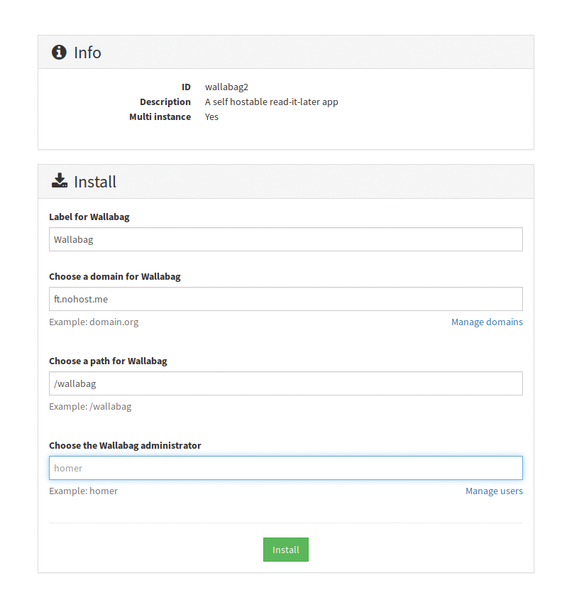This screenshot has height=600, width=579.
Task: Click the 'Example: domain.org' hint text
Action: tap(94, 322)
